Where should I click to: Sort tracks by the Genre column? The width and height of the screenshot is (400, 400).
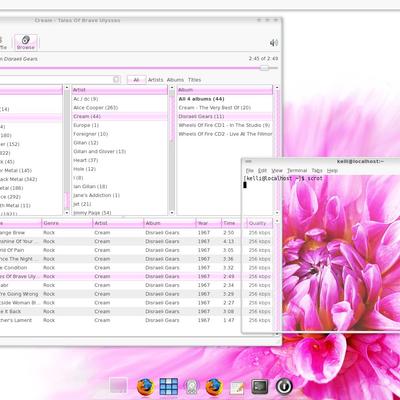coord(67,223)
